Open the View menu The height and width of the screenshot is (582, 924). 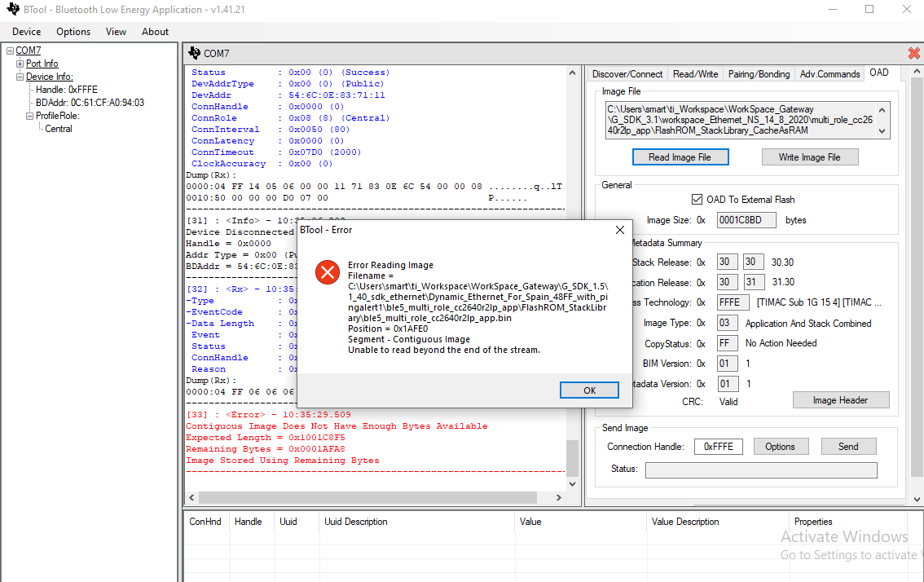pyautogui.click(x=116, y=32)
